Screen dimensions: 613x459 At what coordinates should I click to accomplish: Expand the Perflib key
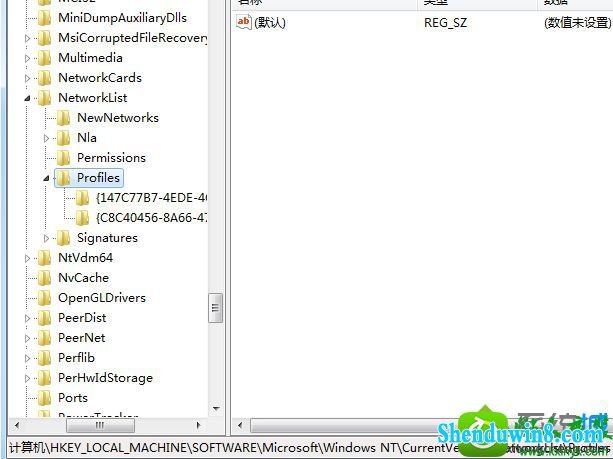pyautogui.click(x=27, y=358)
